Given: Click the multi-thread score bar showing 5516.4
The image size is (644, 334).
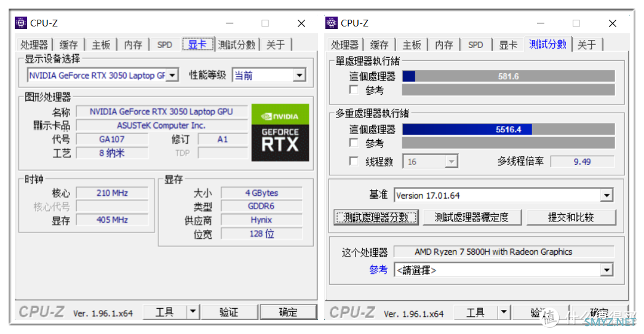Looking at the screenshot, I should pos(509,129).
